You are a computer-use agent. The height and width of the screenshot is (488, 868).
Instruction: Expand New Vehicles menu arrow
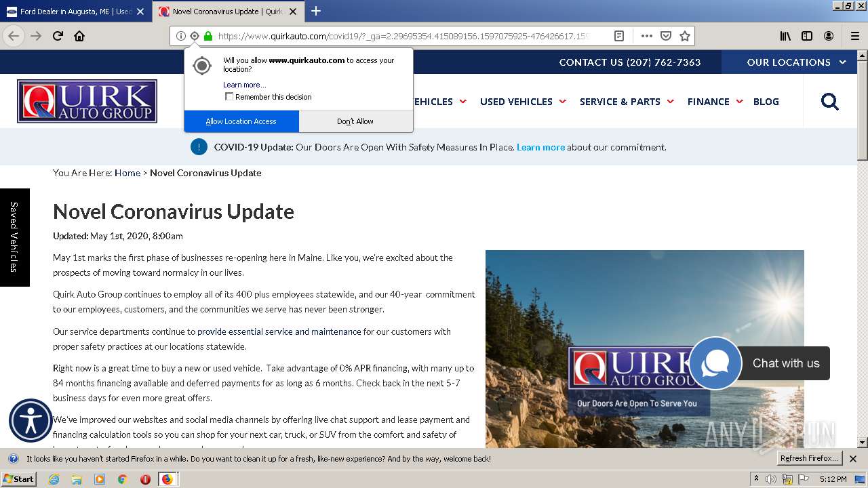462,102
